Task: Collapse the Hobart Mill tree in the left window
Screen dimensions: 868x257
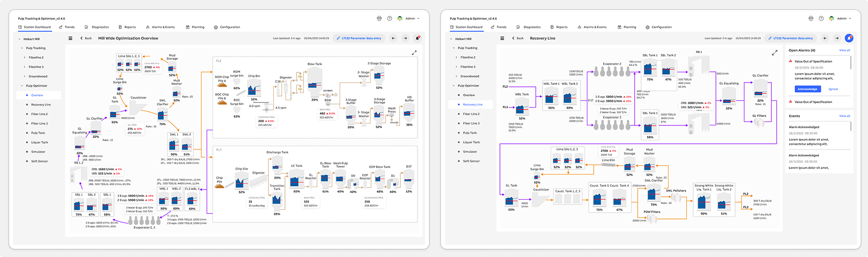Action: [19, 39]
